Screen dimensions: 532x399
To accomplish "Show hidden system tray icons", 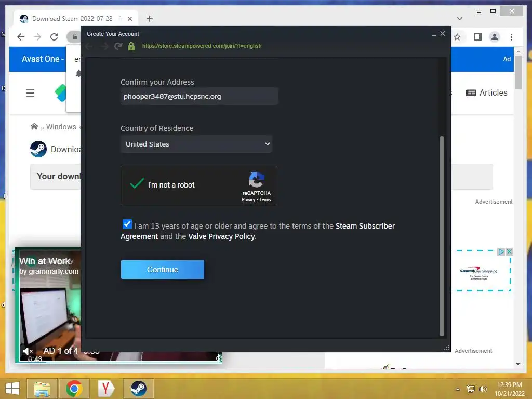I will click(458, 389).
